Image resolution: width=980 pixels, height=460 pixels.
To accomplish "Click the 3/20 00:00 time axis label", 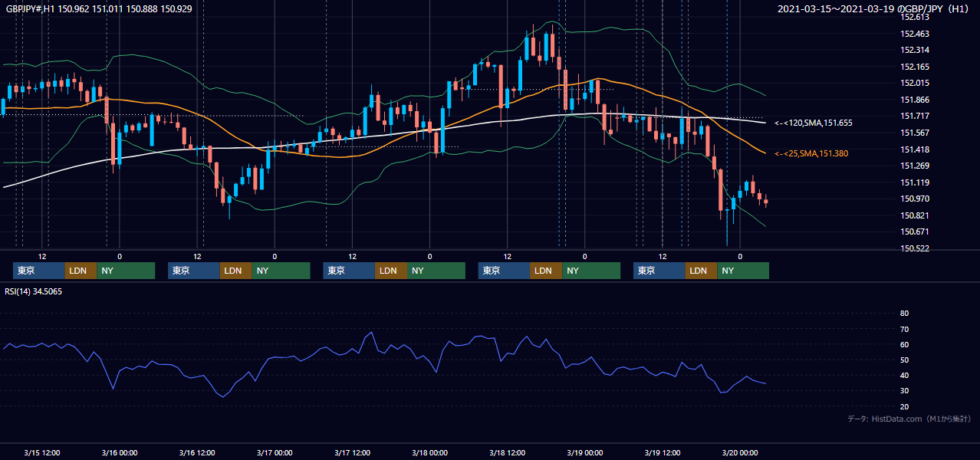I will pyautogui.click(x=739, y=452).
